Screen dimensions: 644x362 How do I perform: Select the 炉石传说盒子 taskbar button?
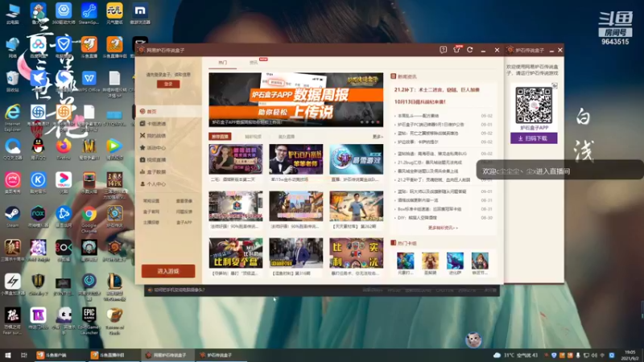tap(221, 355)
